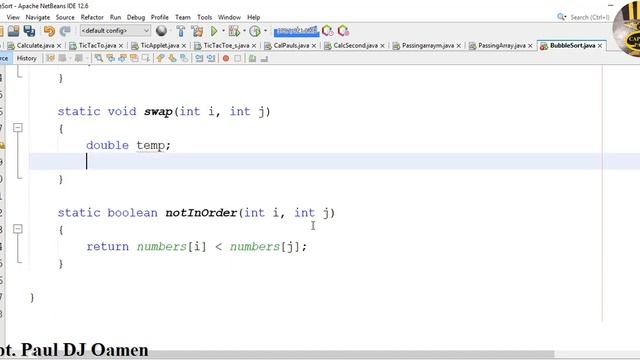640x360 pixels.
Task: Click the memory usage bar to run garbage collection
Action: [296, 31]
